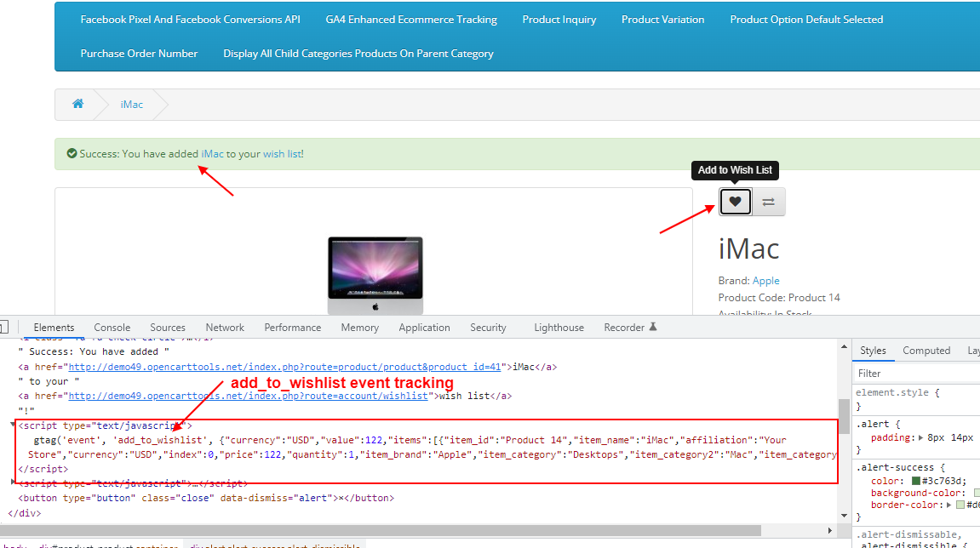The image size is (980, 548).
Task: Switch to the Memory DevTools tab
Action: click(x=360, y=328)
